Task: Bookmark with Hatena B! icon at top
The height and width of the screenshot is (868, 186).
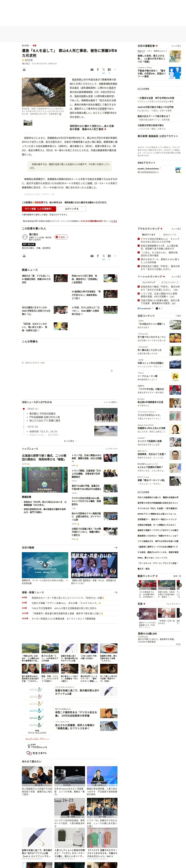Action: [109, 70]
